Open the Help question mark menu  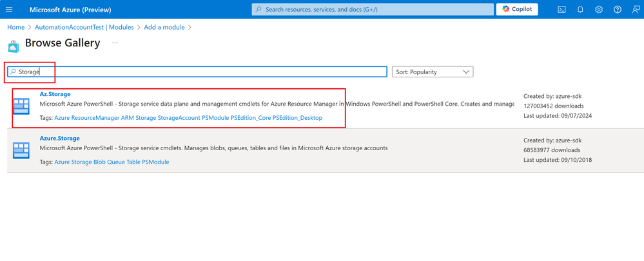618,10
